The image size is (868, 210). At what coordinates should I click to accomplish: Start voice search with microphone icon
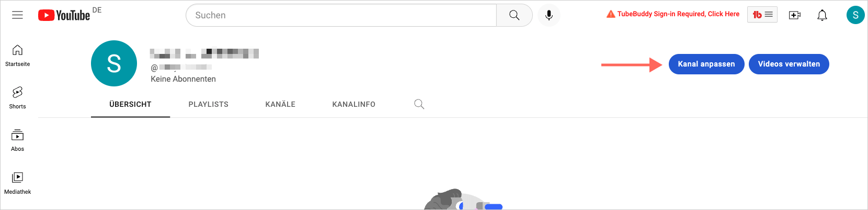(549, 15)
